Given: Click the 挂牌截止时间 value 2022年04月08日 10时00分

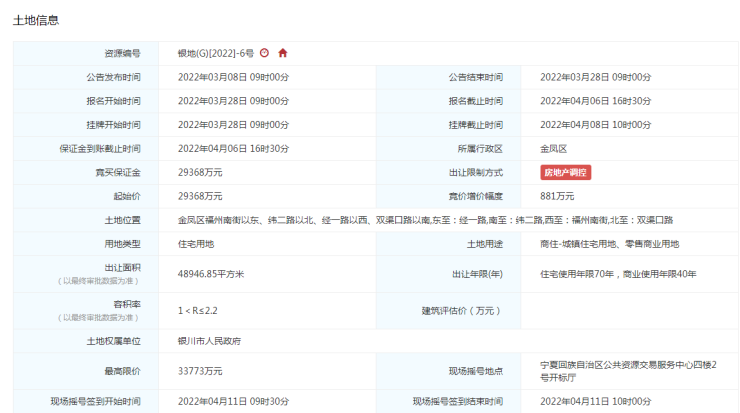Looking at the screenshot, I should click(x=595, y=125).
